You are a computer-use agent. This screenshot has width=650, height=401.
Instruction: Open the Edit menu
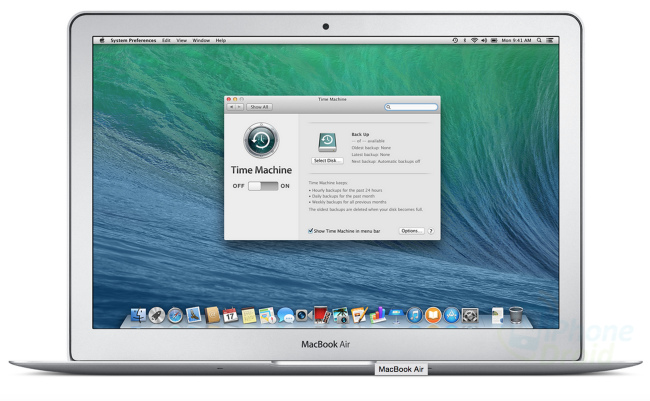coord(166,40)
